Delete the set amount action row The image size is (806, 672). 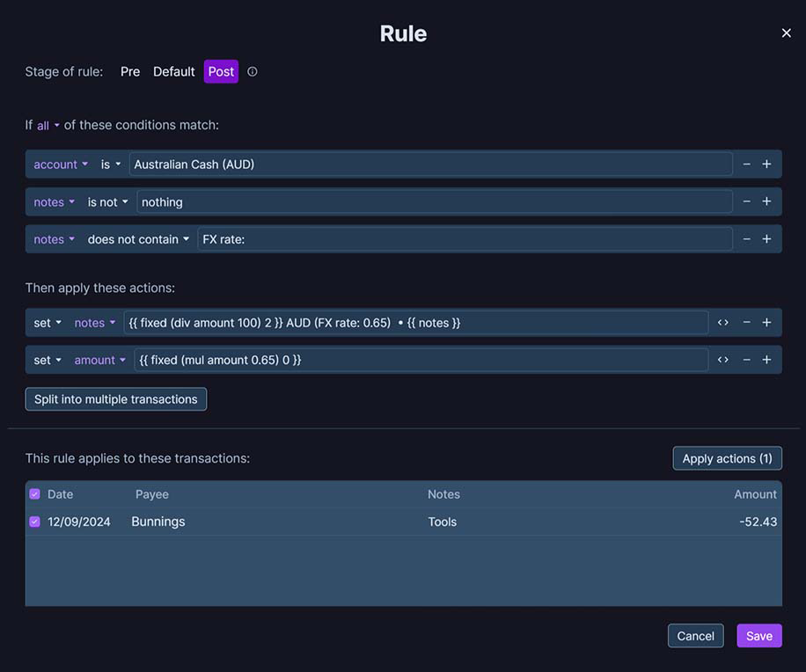[746, 360]
